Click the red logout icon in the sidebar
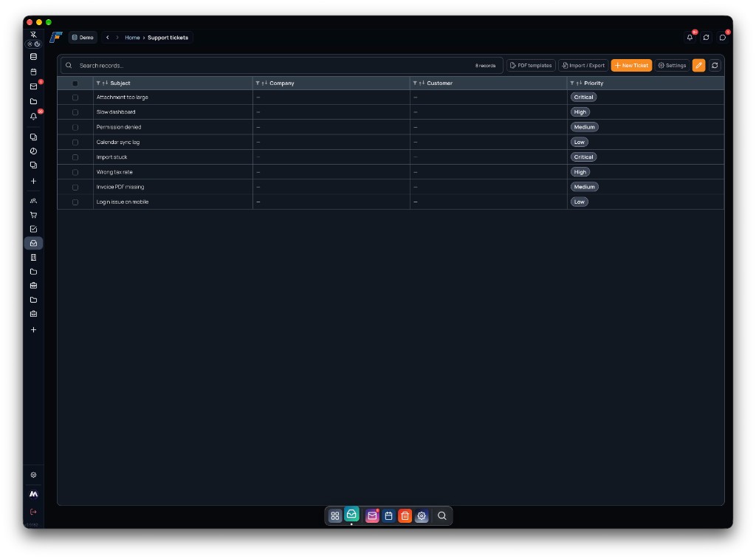 click(33, 512)
